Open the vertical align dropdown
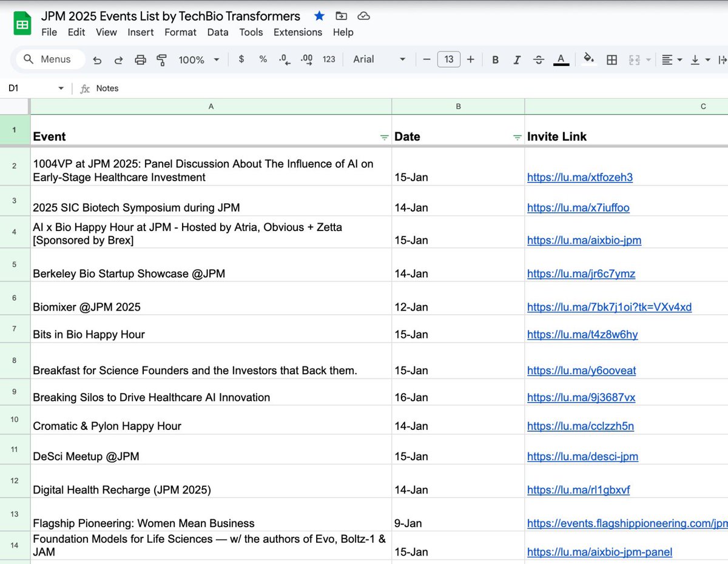The height and width of the screenshot is (564, 728). [x=699, y=59]
